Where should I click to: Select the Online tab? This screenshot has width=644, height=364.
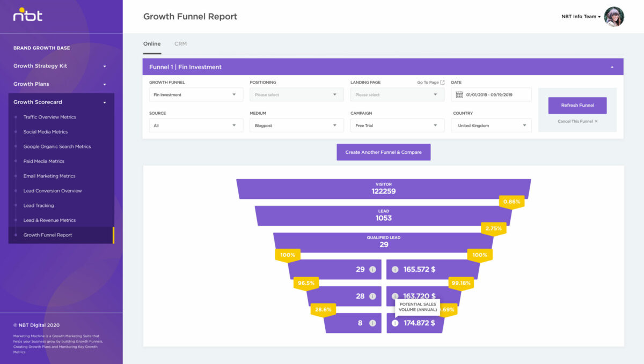click(x=152, y=43)
